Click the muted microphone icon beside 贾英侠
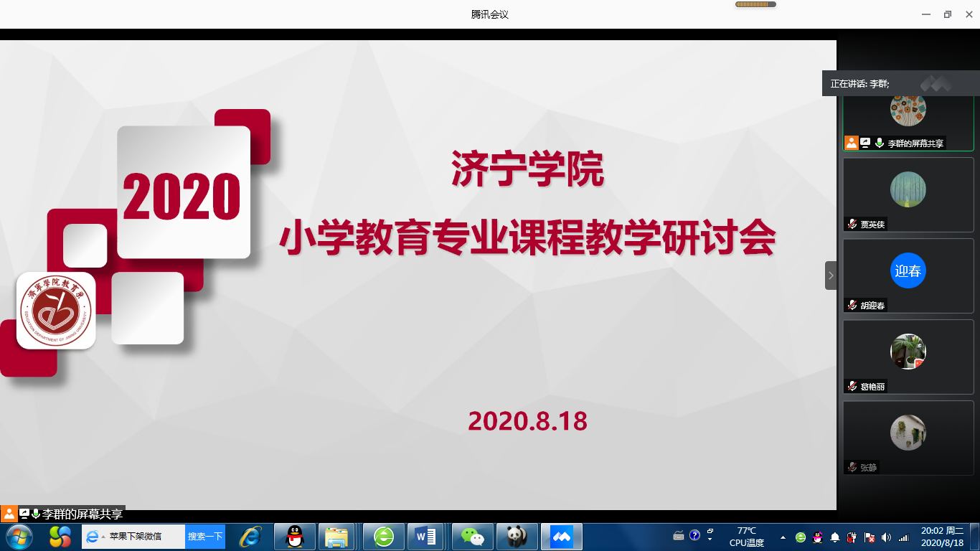This screenshot has width=980, height=551. 852,225
